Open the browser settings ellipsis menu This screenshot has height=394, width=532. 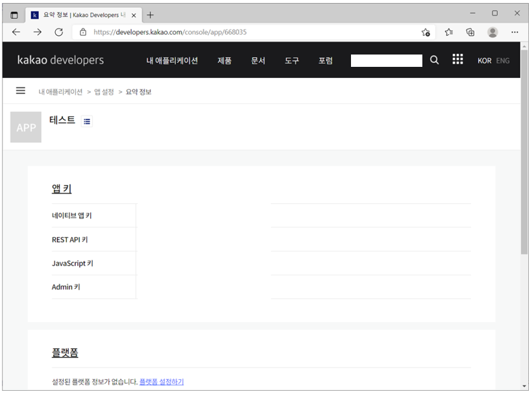(514, 32)
